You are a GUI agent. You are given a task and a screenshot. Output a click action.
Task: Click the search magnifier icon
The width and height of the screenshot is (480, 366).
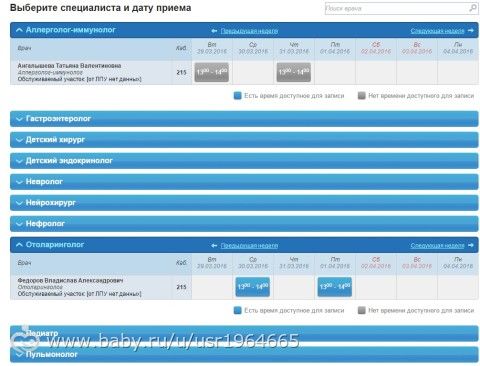(x=472, y=8)
